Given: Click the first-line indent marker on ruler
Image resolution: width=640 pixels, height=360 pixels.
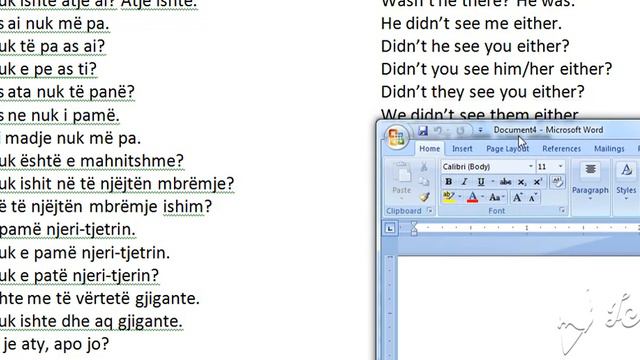Looking at the screenshot, I should pyautogui.click(x=413, y=225).
